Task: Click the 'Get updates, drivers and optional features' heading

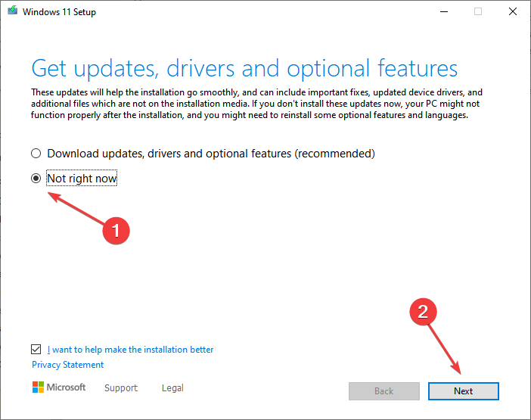Action: pos(244,68)
